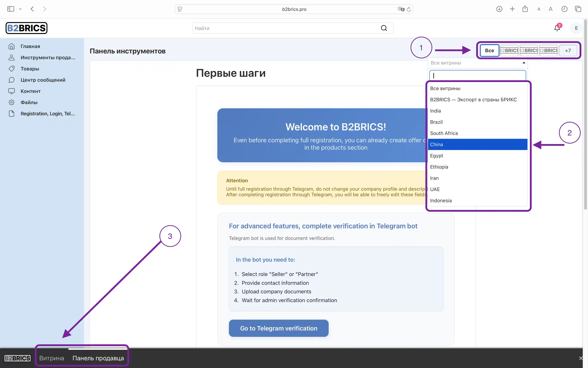Decrease text size with small A
588x368 pixels.
[539, 9]
